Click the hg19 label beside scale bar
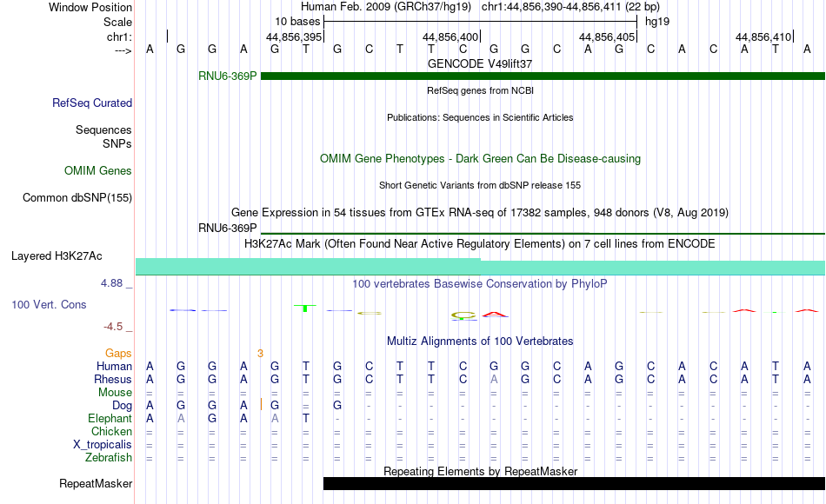The width and height of the screenshot is (826, 504). coord(657,22)
